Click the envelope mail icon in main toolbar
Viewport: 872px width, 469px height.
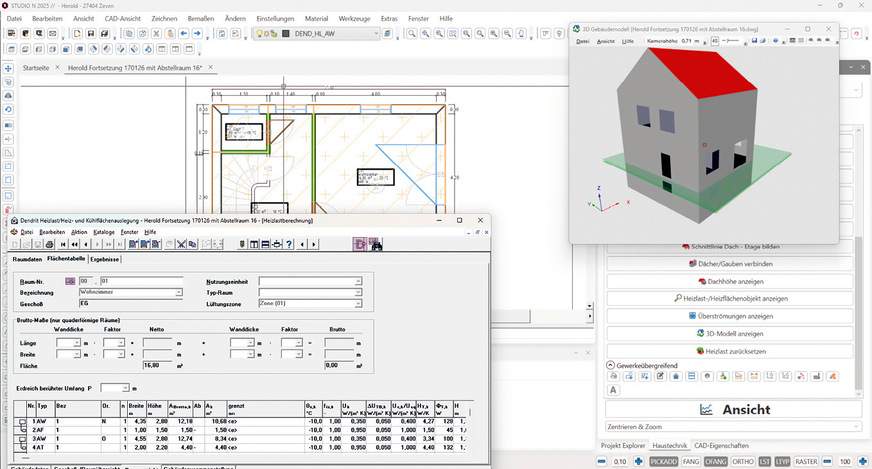click(x=52, y=33)
